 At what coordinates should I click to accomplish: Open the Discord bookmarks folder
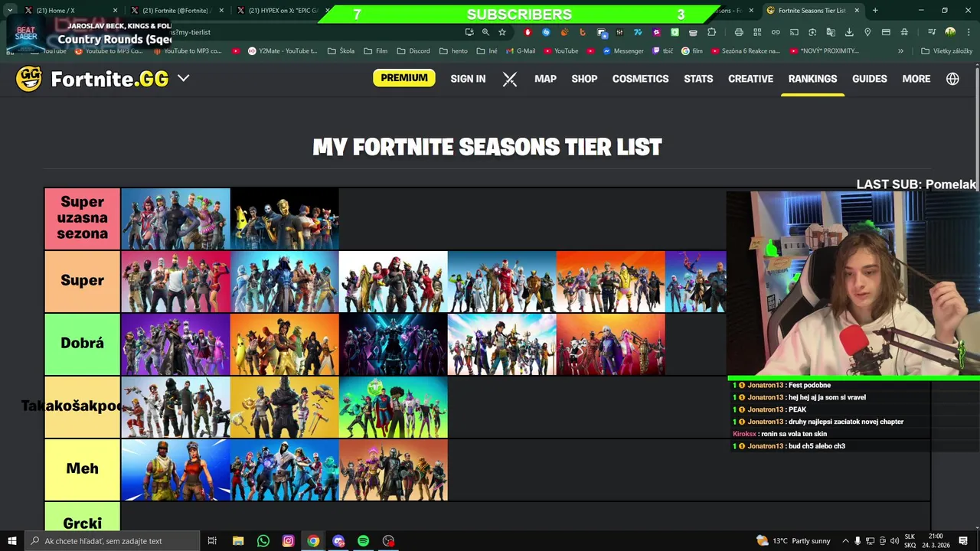pyautogui.click(x=413, y=51)
